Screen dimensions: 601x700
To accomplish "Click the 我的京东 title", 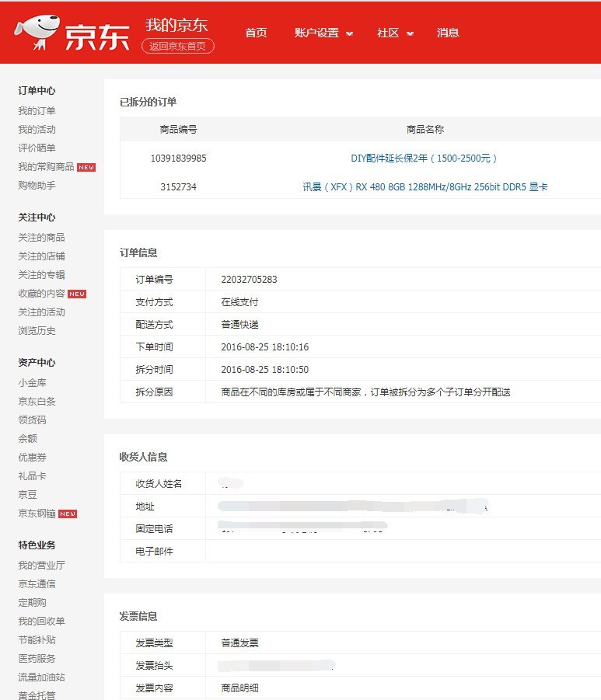I will coord(176,25).
